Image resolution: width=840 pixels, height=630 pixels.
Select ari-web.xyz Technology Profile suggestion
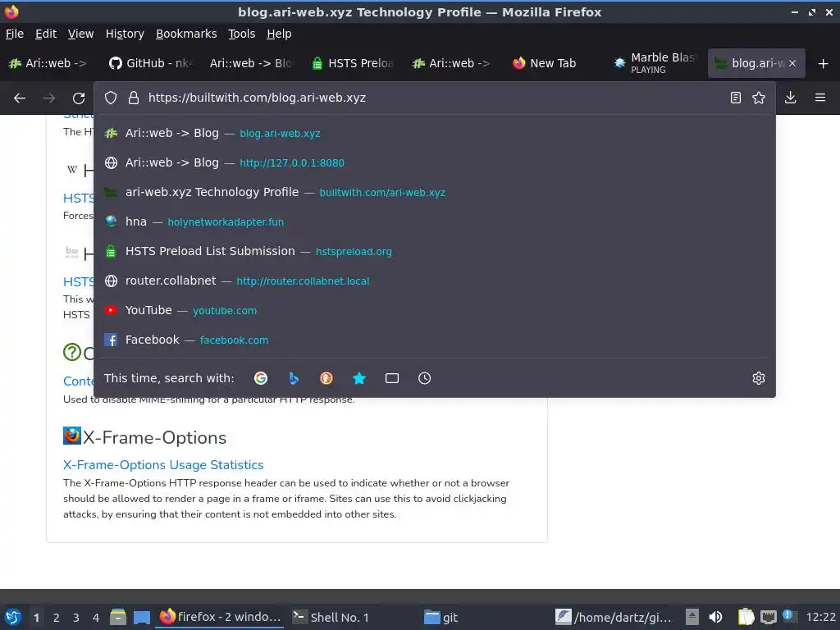click(x=435, y=192)
